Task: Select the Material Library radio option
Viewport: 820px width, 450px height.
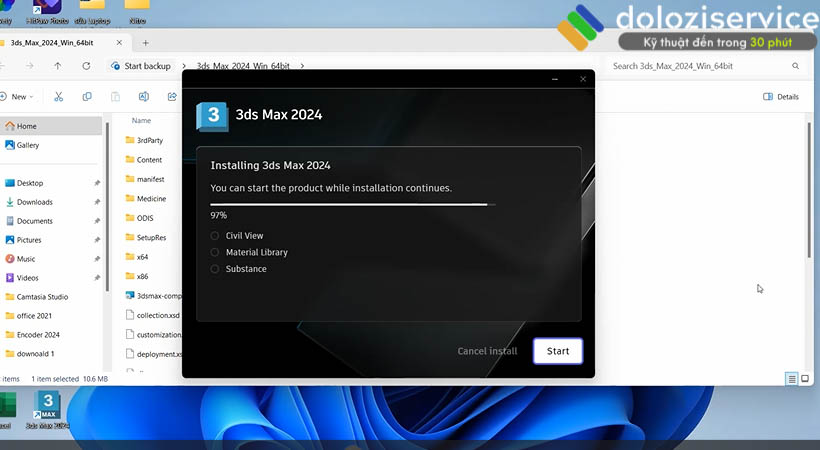Action: point(215,253)
